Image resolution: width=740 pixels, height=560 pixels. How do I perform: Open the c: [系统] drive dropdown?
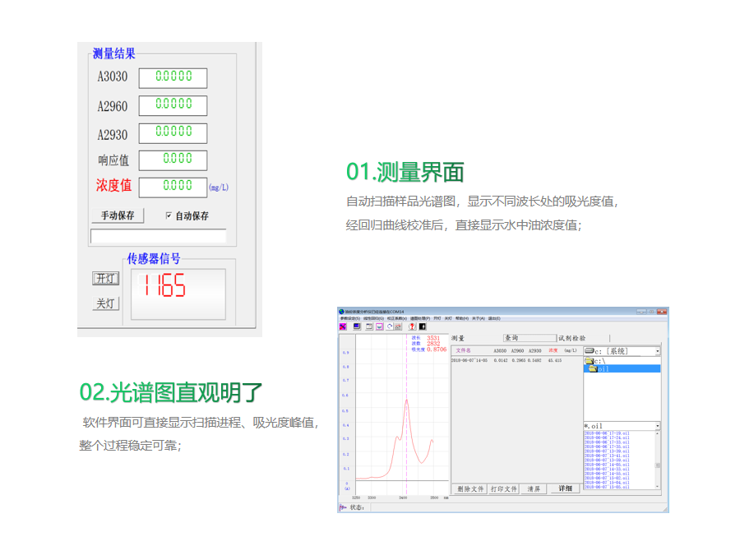click(x=657, y=351)
